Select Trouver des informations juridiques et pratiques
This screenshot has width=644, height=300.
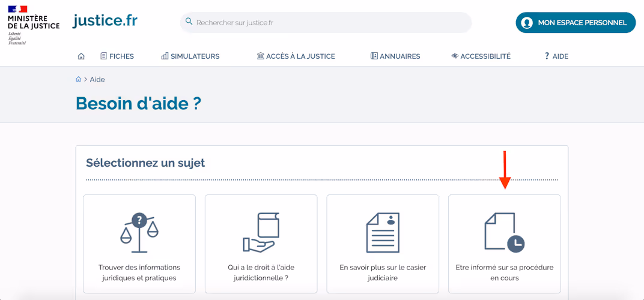[139, 244]
